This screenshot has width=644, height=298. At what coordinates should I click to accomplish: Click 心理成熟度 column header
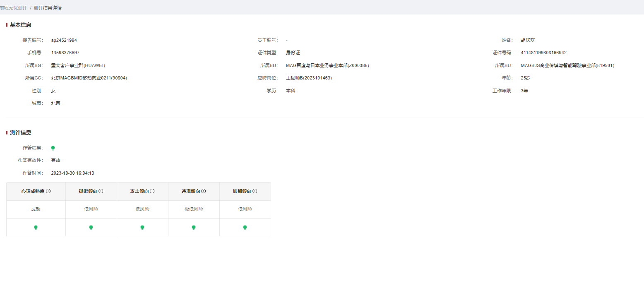tap(36, 191)
